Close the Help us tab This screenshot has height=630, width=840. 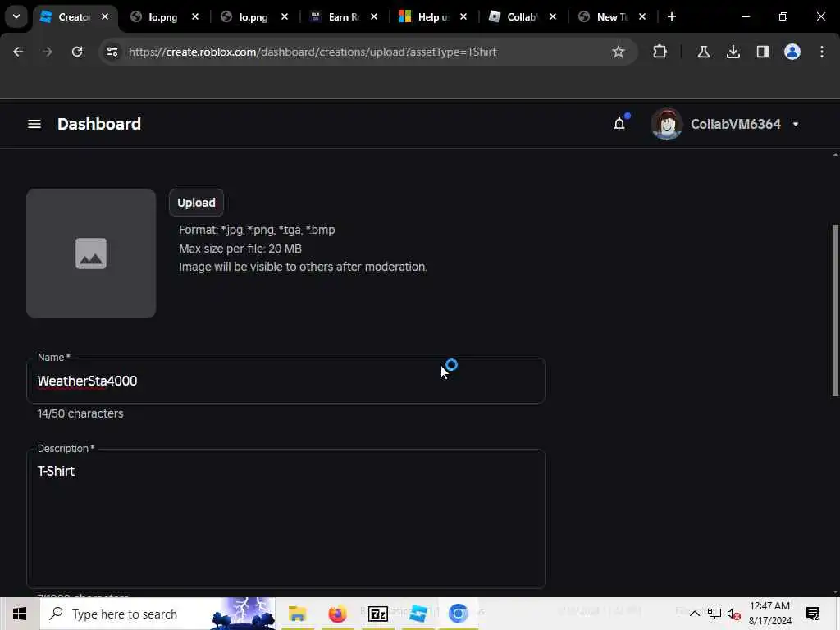coord(463,16)
